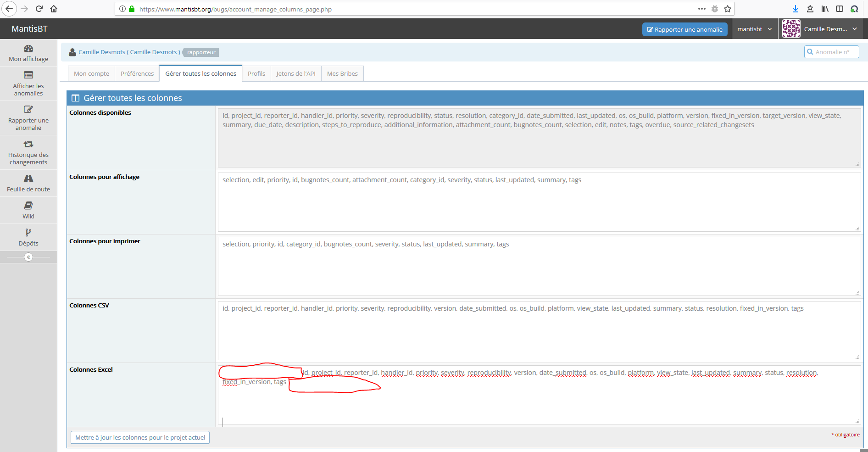Click Mettre à jour les colonnes button
868x452 pixels.
(140, 437)
